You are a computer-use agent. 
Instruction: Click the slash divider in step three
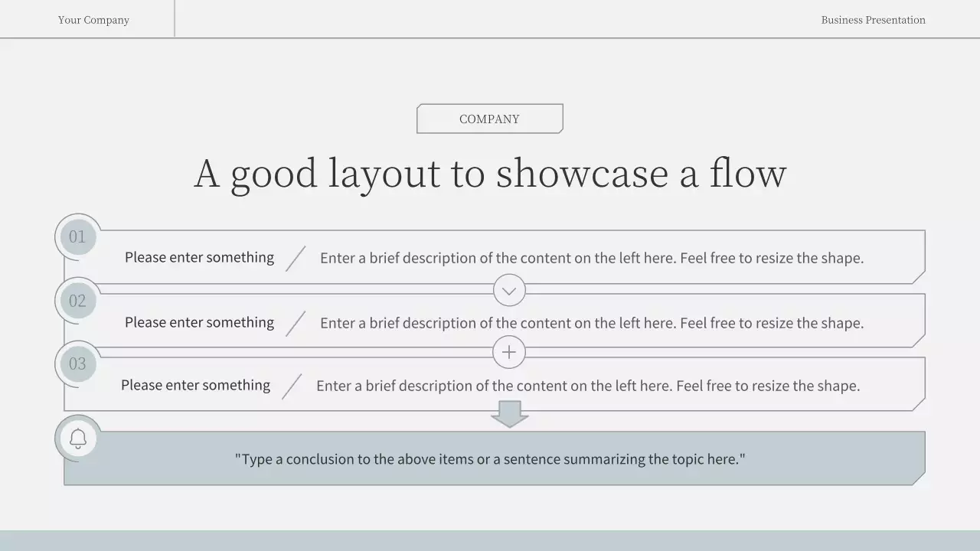[x=292, y=386]
